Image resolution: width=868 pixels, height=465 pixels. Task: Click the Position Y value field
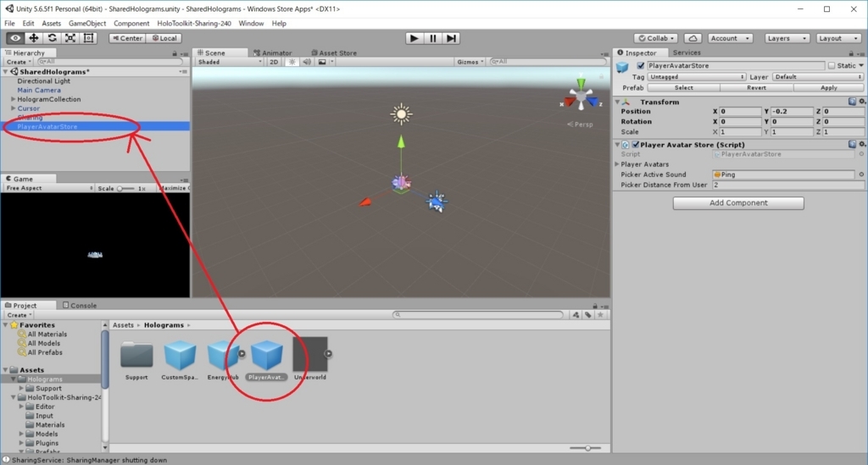pyautogui.click(x=793, y=111)
